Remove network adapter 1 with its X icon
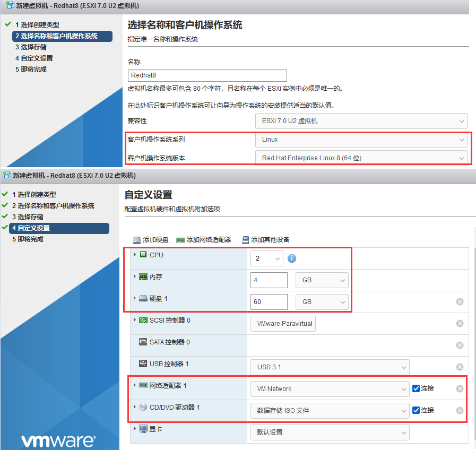Viewport: 476px width, 450px height. 460,388
